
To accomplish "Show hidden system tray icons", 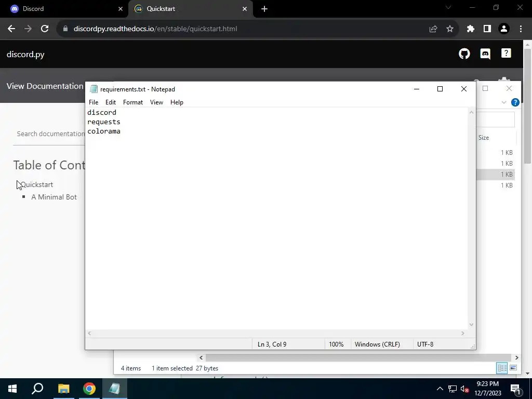I will tap(440, 389).
